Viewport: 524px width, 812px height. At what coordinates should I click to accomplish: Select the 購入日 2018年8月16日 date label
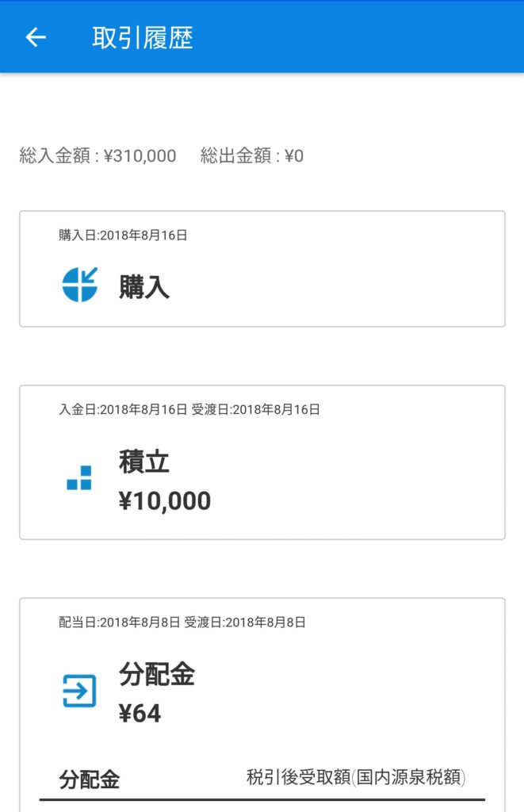point(123,235)
